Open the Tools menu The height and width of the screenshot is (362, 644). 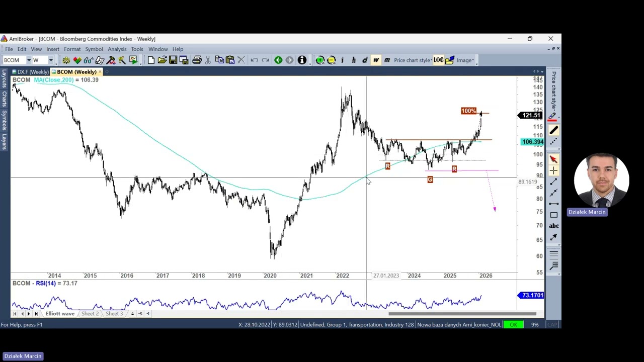[x=137, y=49]
